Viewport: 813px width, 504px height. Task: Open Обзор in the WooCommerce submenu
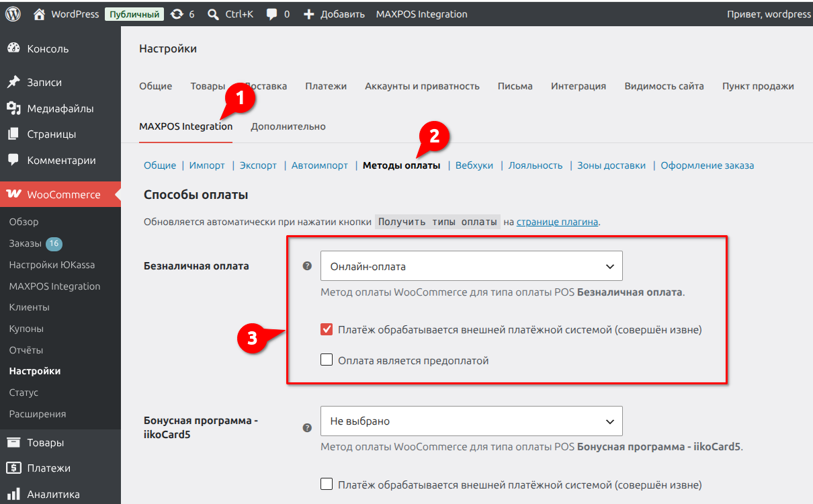click(24, 222)
